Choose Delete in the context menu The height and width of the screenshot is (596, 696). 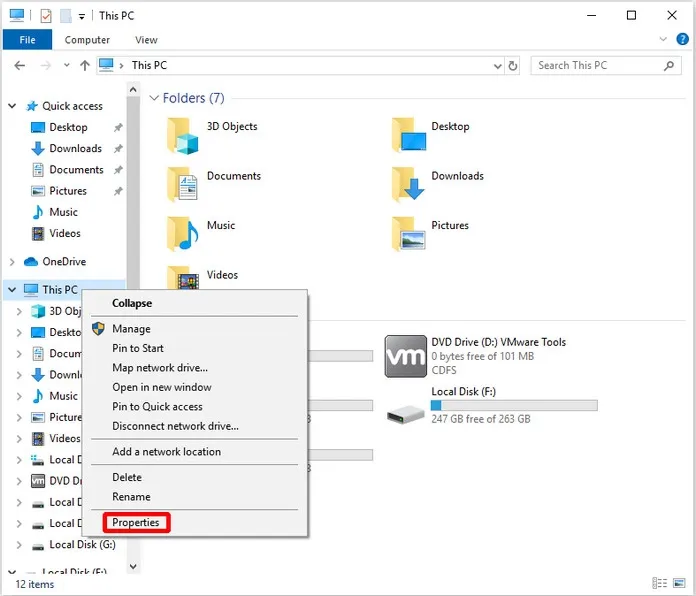[127, 478]
